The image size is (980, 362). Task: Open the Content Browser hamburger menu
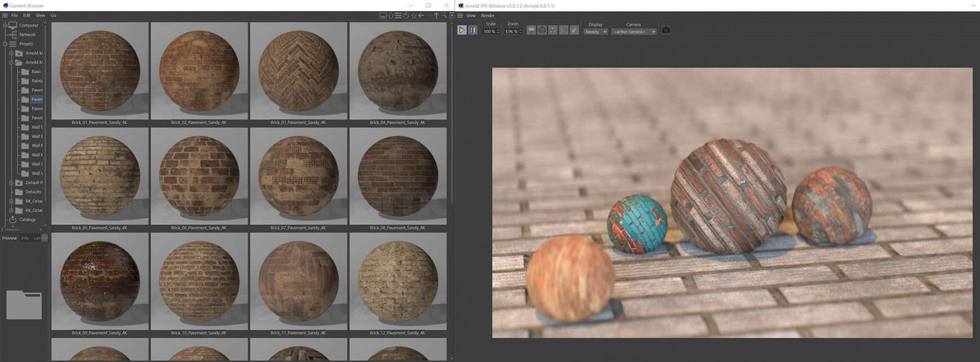click(5, 15)
